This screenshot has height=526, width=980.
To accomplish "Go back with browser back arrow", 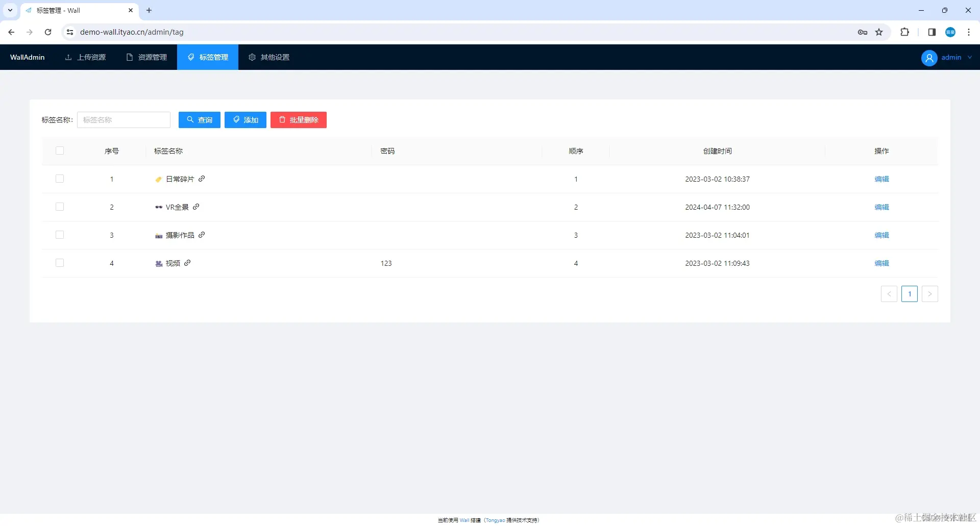I will [x=11, y=32].
